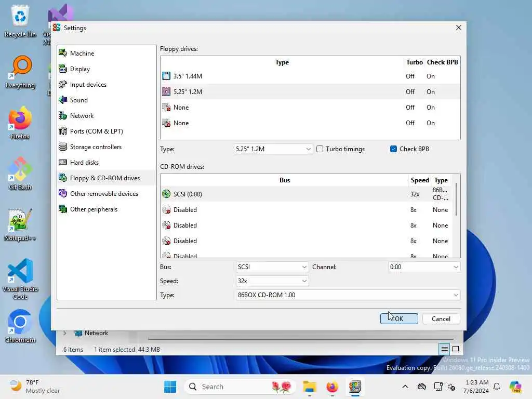Sort floppy drives by Type header

pos(282,62)
